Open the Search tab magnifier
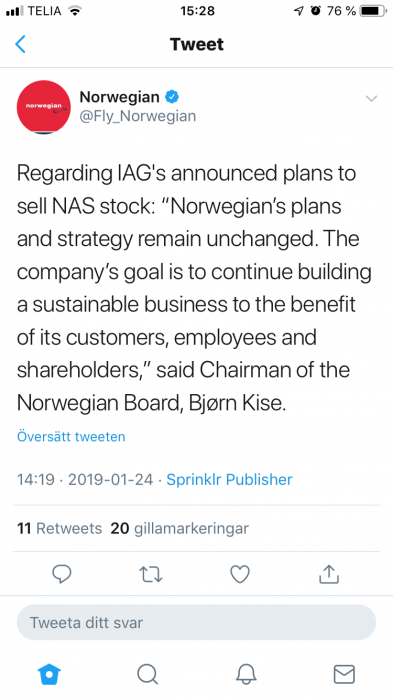393x700 pixels. [147, 674]
